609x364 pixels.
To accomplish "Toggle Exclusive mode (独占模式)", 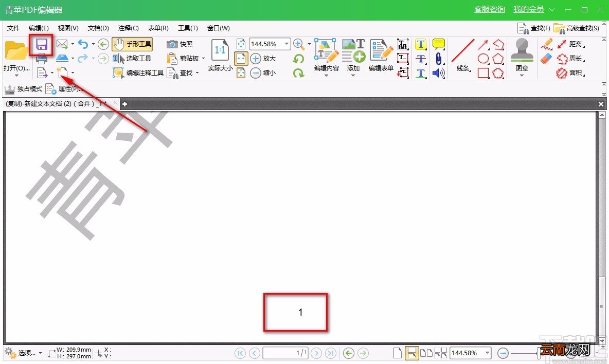I will [23, 89].
